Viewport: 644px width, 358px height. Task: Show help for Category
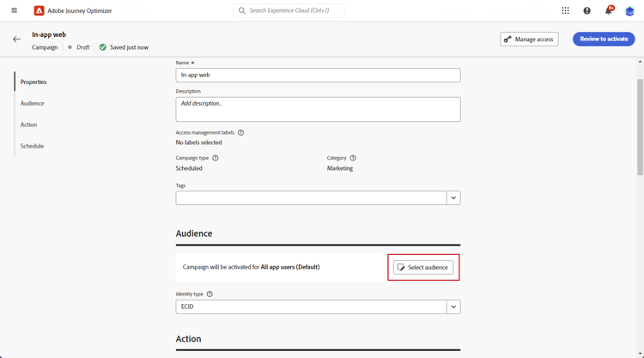[x=353, y=158]
